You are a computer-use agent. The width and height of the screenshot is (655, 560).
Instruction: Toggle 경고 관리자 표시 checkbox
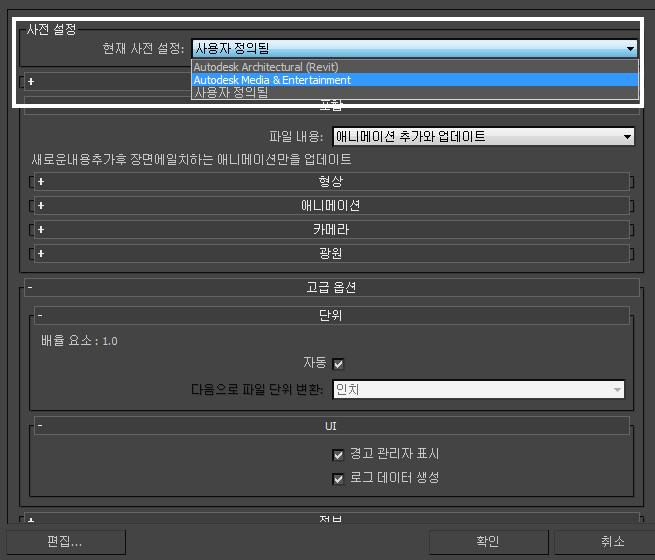pos(338,454)
